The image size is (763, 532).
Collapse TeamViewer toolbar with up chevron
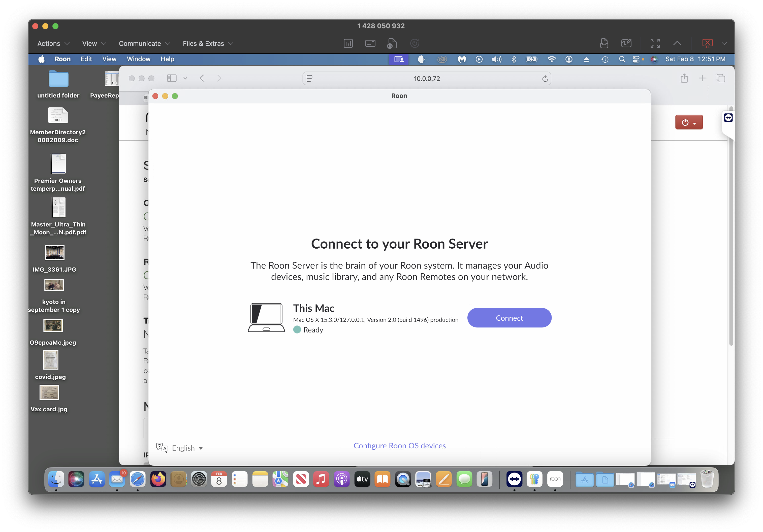pos(677,43)
